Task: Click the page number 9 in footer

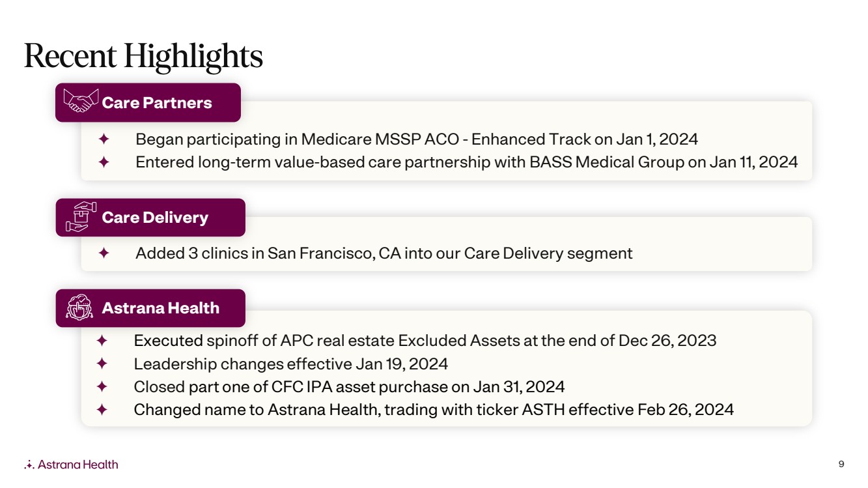Action: [841, 465]
